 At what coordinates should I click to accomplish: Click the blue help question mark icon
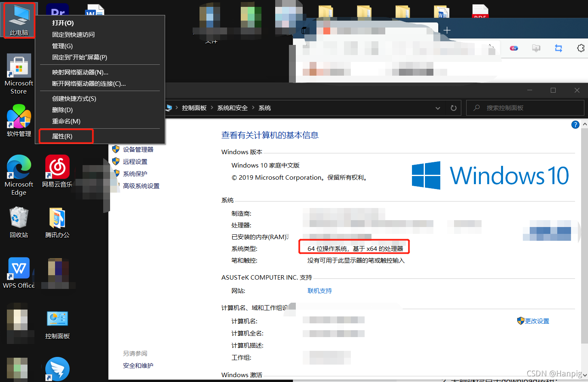tap(575, 125)
